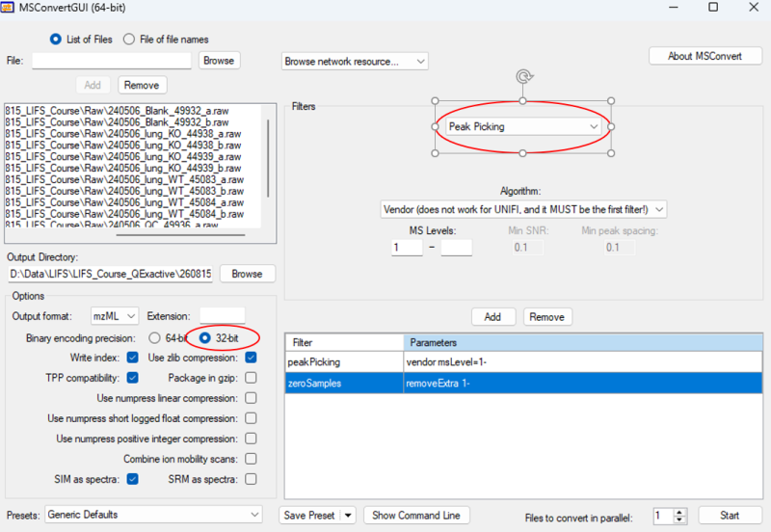
Task: Toggle TPP compatibility checkbox
Action: point(132,378)
